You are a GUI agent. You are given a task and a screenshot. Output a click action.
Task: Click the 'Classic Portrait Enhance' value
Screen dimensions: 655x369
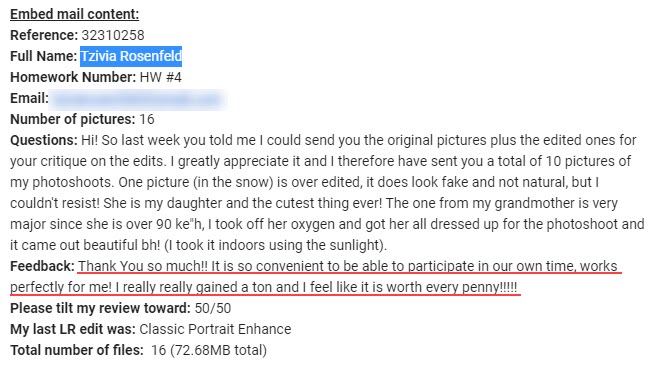[215, 329]
